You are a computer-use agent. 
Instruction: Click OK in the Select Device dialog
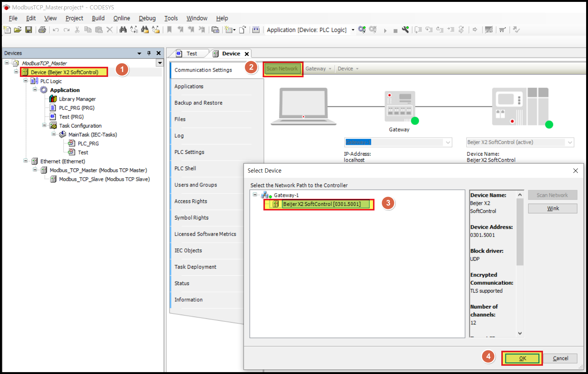522,358
